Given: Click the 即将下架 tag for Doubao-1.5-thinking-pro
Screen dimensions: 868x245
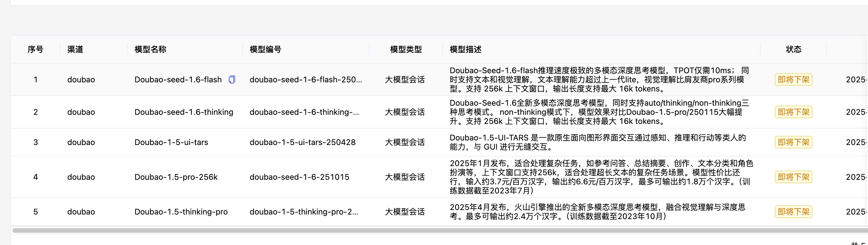Looking at the screenshot, I should 794,212.
